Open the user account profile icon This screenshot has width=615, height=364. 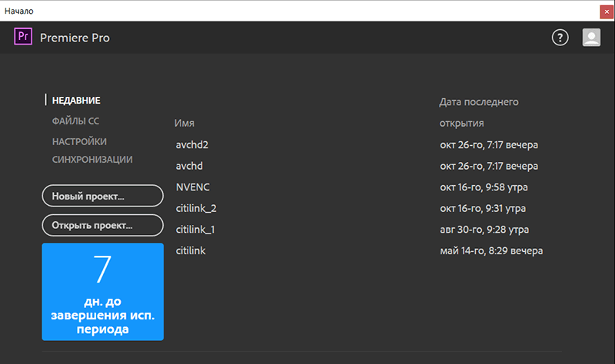pyautogui.click(x=591, y=38)
